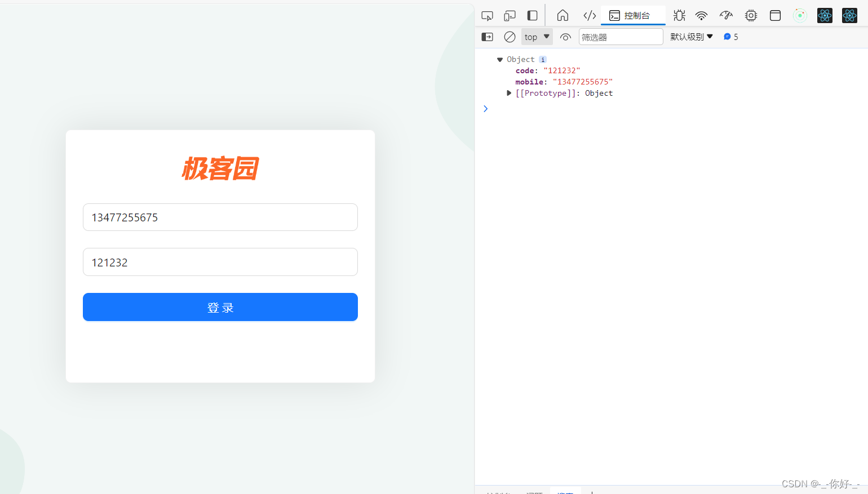Switch to the 控制台 console tab

tap(633, 16)
